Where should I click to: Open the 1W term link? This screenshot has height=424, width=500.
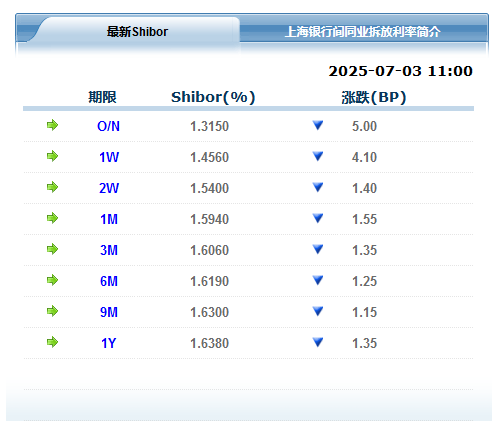(x=109, y=157)
